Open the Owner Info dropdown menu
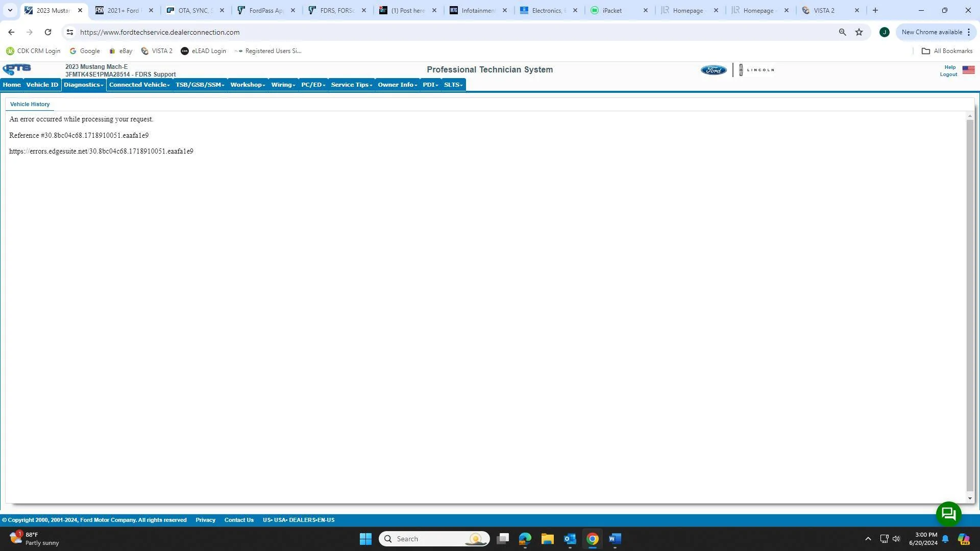Viewport: 980px width, 551px height. pyautogui.click(x=398, y=85)
